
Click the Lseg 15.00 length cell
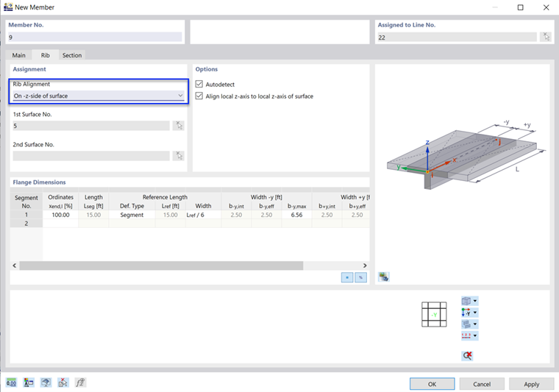93,215
